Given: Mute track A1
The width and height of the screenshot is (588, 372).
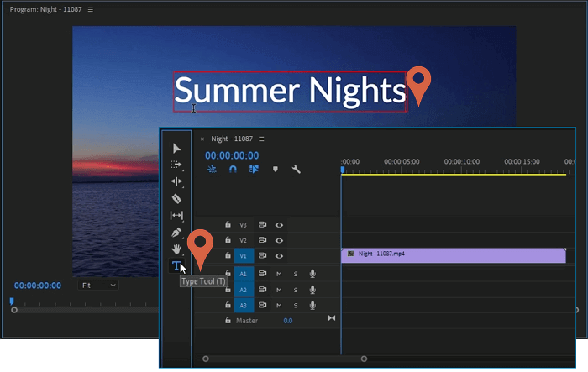Looking at the screenshot, I should [x=279, y=274].
